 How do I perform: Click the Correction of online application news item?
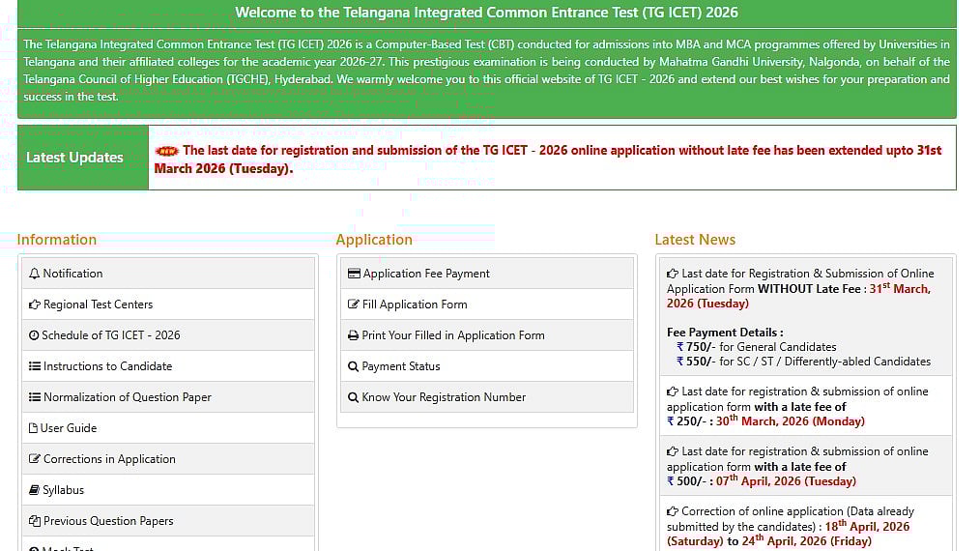click(797, 526)
